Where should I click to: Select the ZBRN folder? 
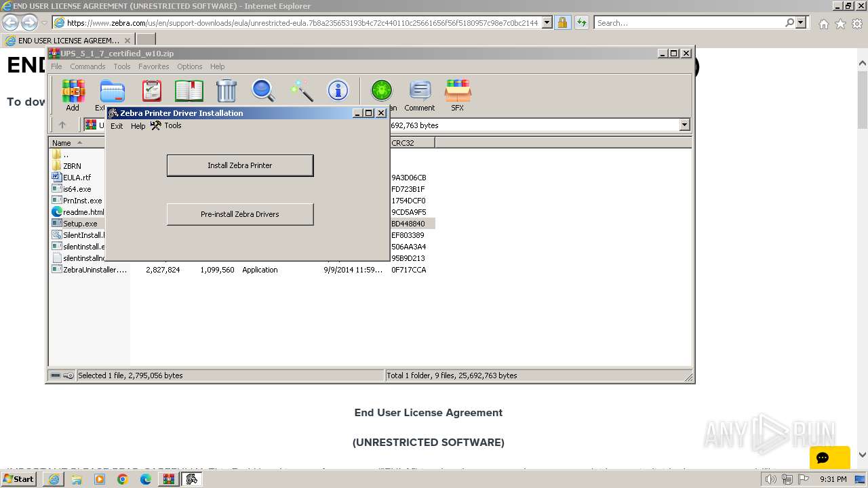[x=66, y=166]
